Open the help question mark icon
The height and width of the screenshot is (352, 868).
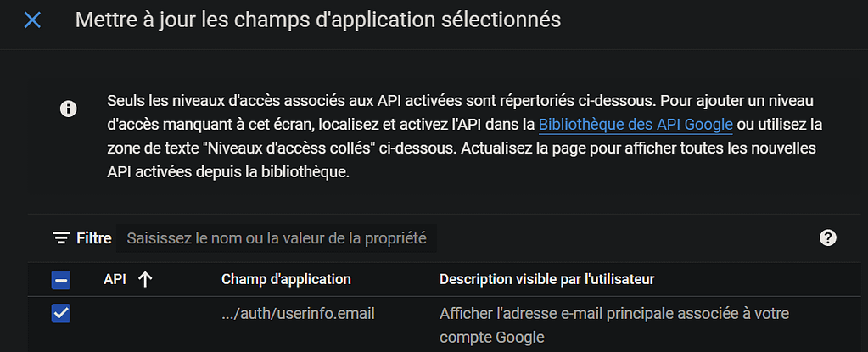point(828,238)
